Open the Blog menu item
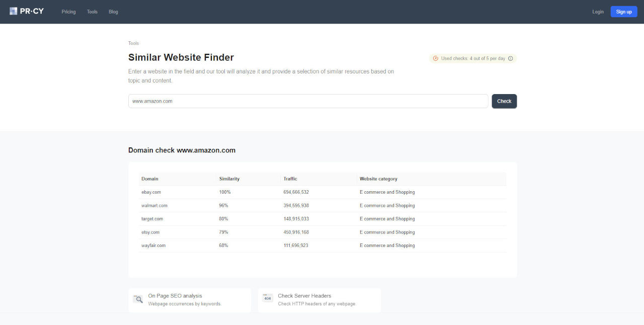 (113, 12)
